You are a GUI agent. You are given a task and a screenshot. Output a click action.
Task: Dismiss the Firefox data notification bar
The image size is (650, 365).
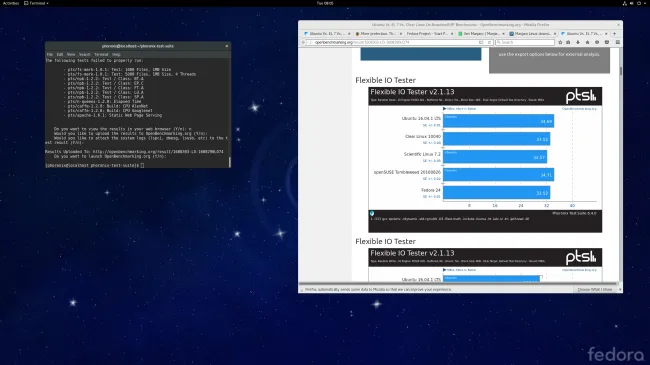point(620,290)
